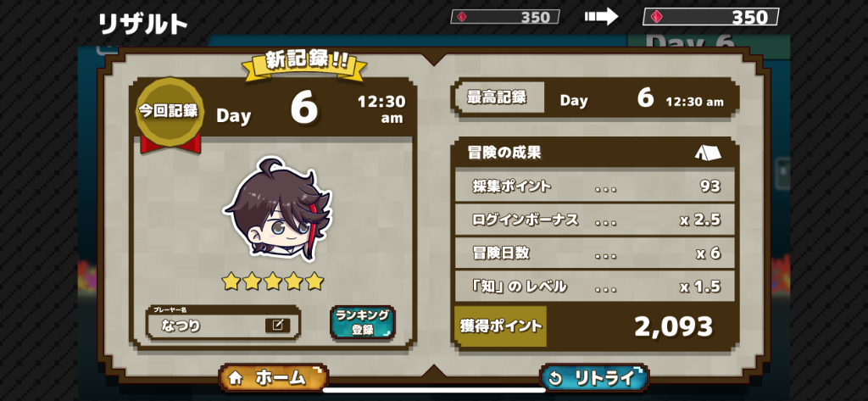Tap the 新記録!! yellow ribbon banner
The width and height of the screenshot is (868, 401).
click(x=303, y=63)
